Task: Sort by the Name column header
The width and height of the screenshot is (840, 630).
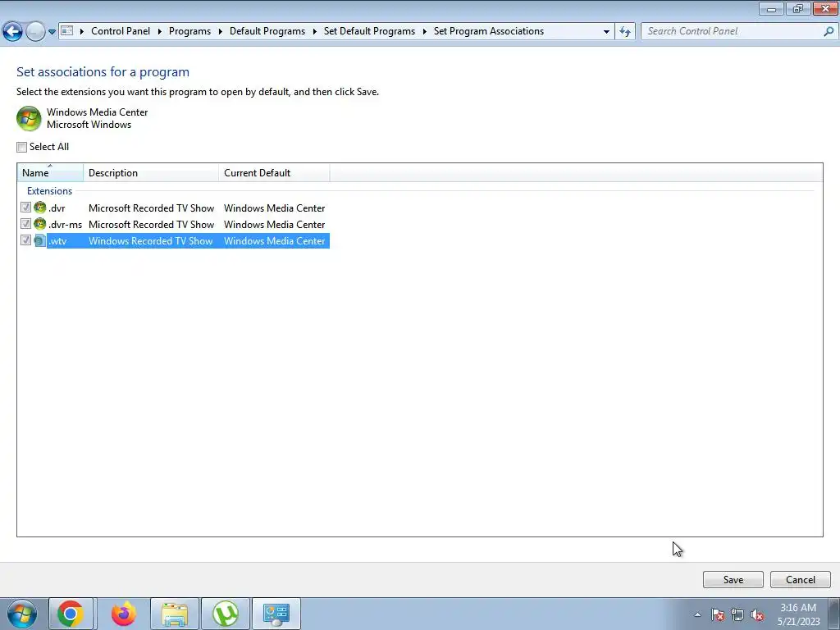Action: tap(50, 172)
